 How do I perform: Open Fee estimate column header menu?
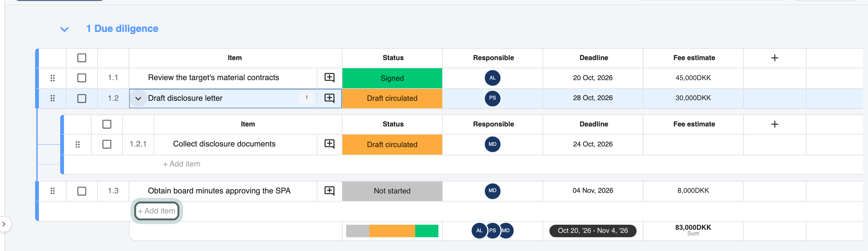tap(694, 58)
